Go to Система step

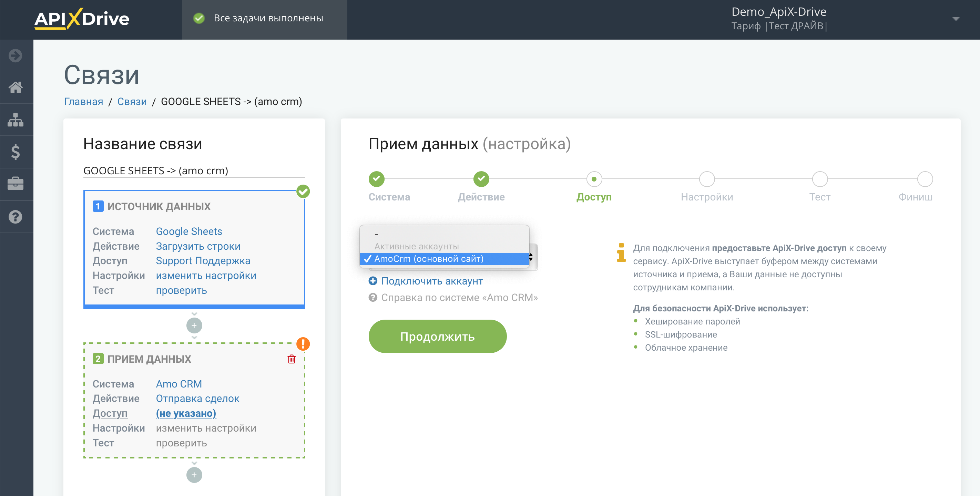click(x=389, y=197)
